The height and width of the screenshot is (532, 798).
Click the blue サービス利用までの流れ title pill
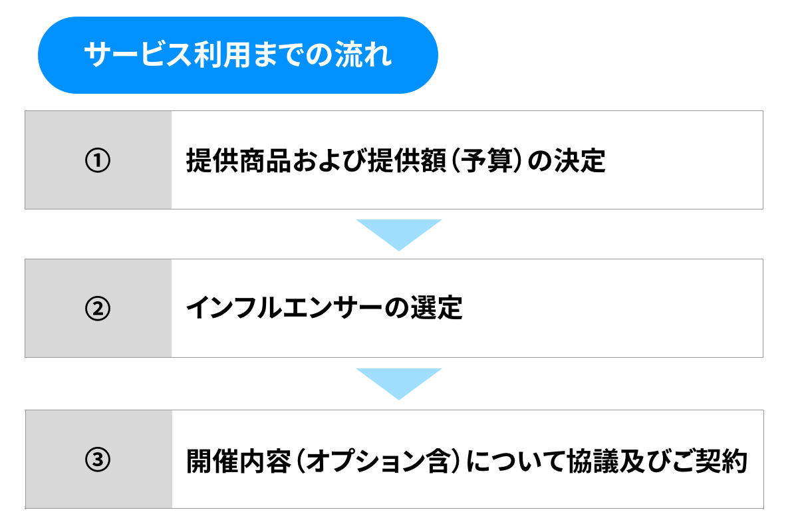(x=238, y=55)
